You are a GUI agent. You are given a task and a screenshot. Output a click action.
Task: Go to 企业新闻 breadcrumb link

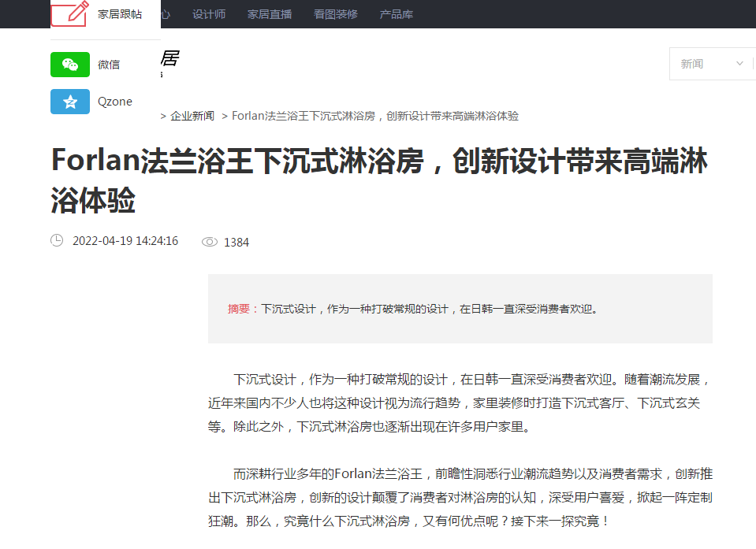click(192, 116)
